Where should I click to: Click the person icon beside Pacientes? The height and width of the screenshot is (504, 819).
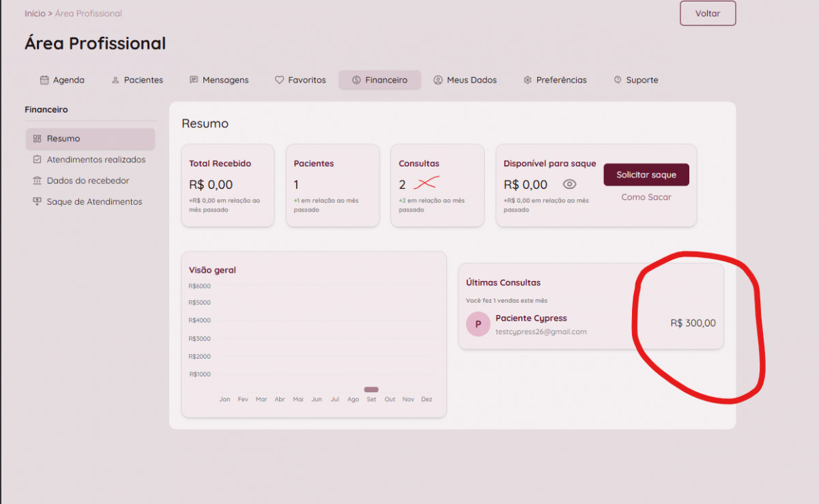[115, 80]
